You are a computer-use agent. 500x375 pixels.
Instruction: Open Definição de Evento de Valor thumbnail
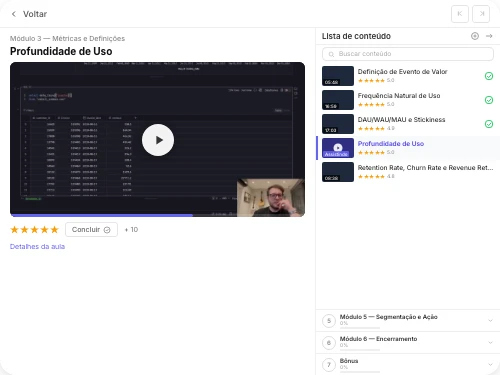(338, 76)
